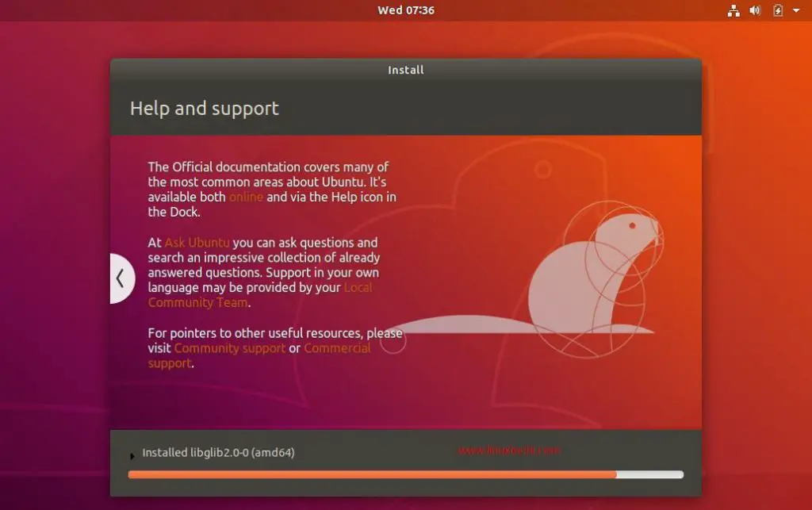
Task: Expand the installation details triangle
Action: click(x=132, y=455)
